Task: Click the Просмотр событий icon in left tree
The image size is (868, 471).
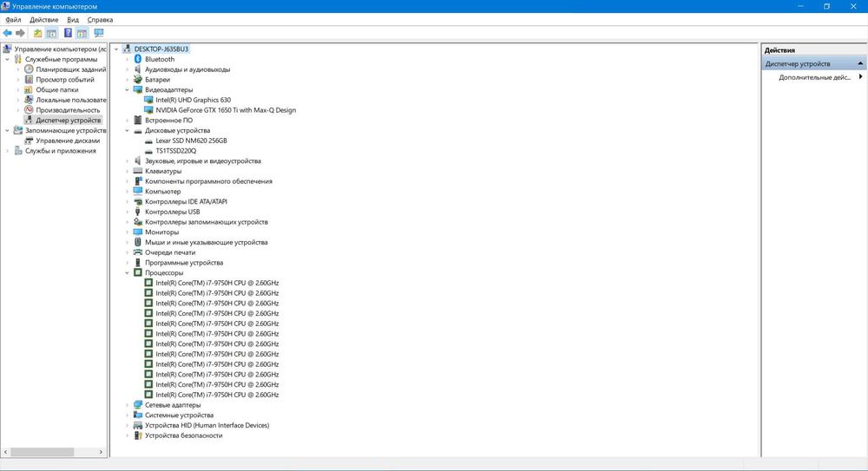Action: [x=29, y=79]
